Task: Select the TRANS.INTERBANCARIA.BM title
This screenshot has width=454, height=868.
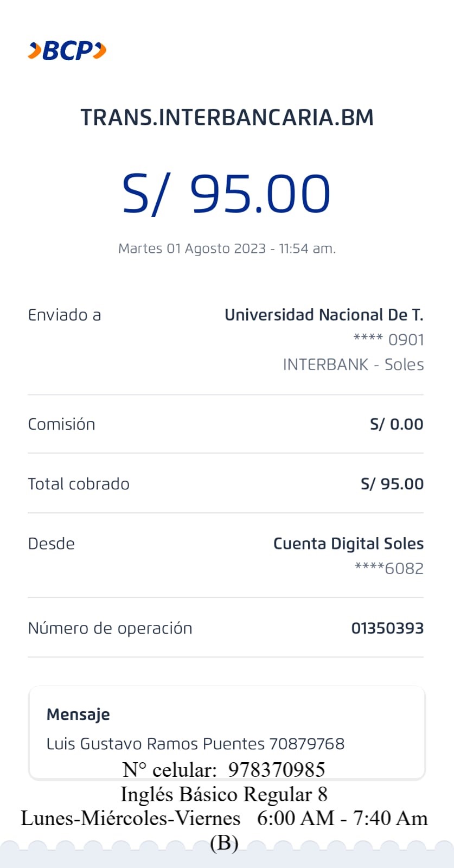Action: (x=227, y=118)
